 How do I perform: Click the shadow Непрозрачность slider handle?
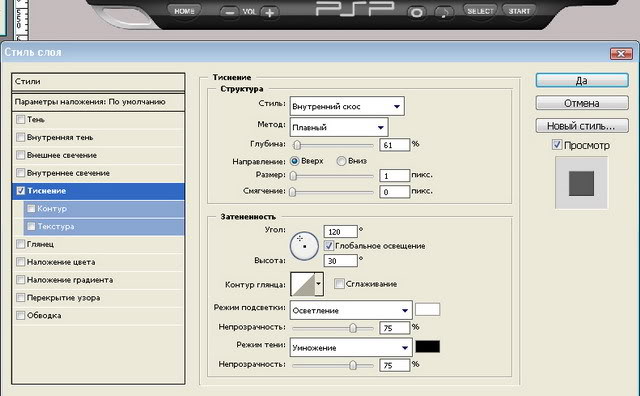(353, 365)
